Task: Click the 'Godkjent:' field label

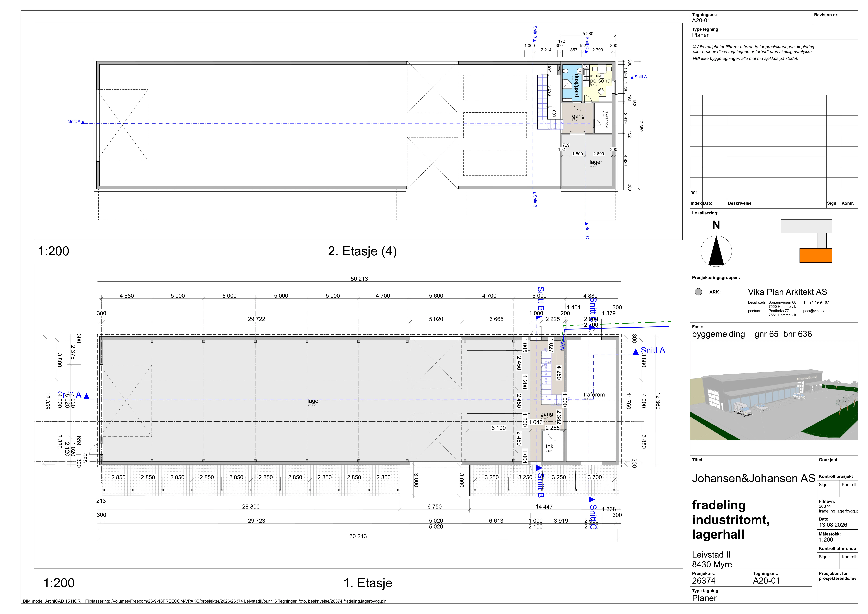Action: 829,460
